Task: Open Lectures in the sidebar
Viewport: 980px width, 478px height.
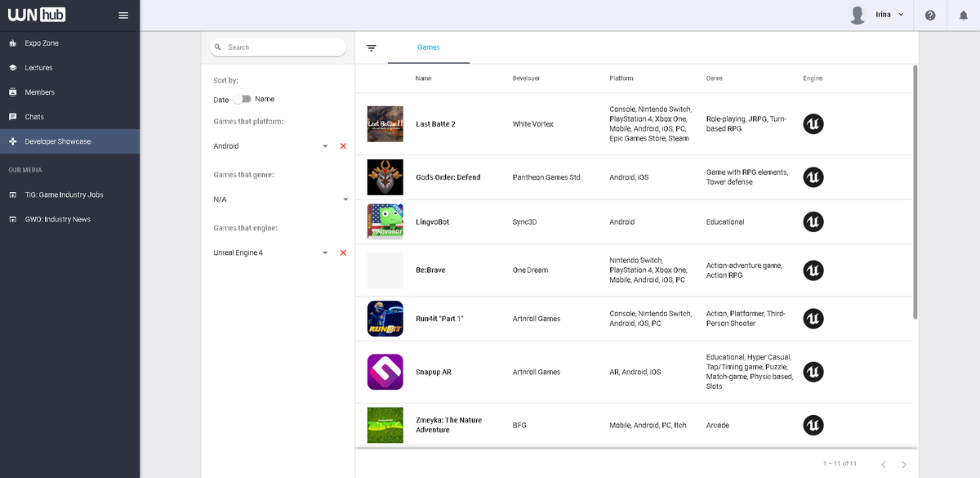Action: coord(38,68)
